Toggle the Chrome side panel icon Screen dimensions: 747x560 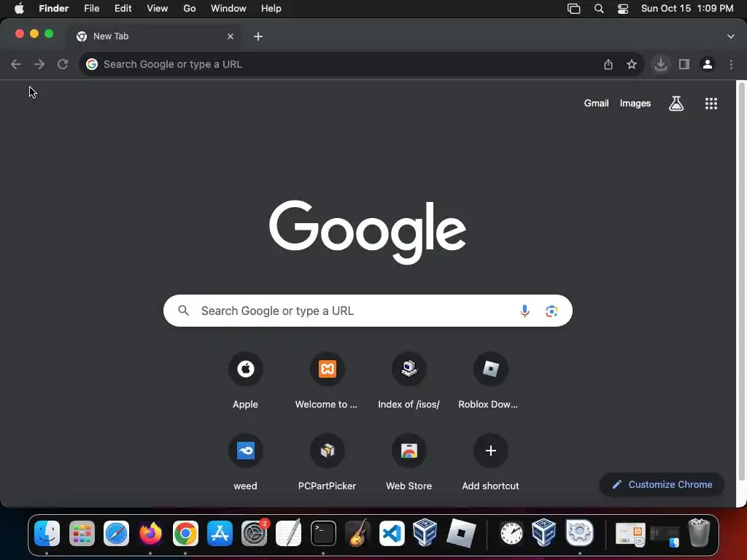(x=684, y=64)
